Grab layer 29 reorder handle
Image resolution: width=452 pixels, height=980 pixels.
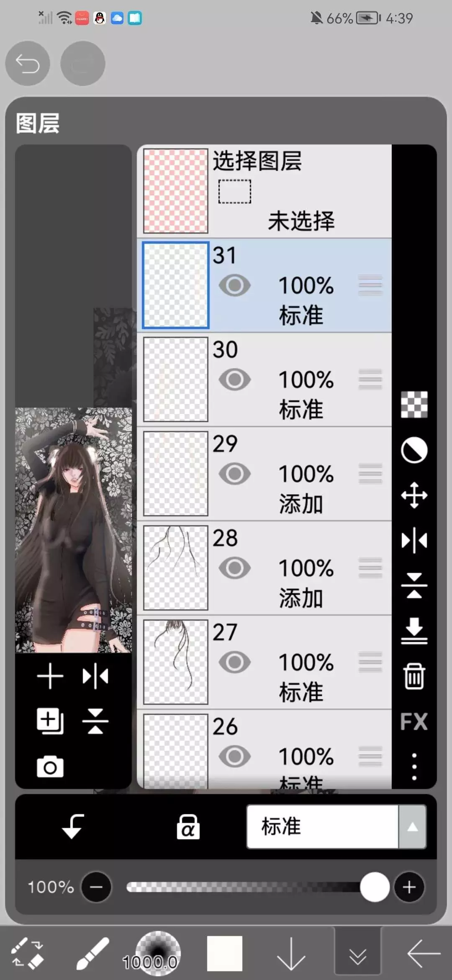(x=370, y=474)
